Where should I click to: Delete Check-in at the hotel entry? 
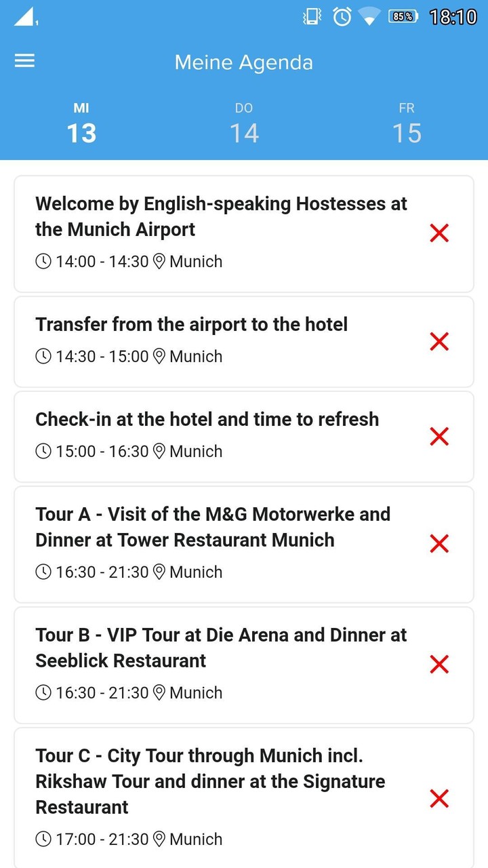click(x=439, y=437)
